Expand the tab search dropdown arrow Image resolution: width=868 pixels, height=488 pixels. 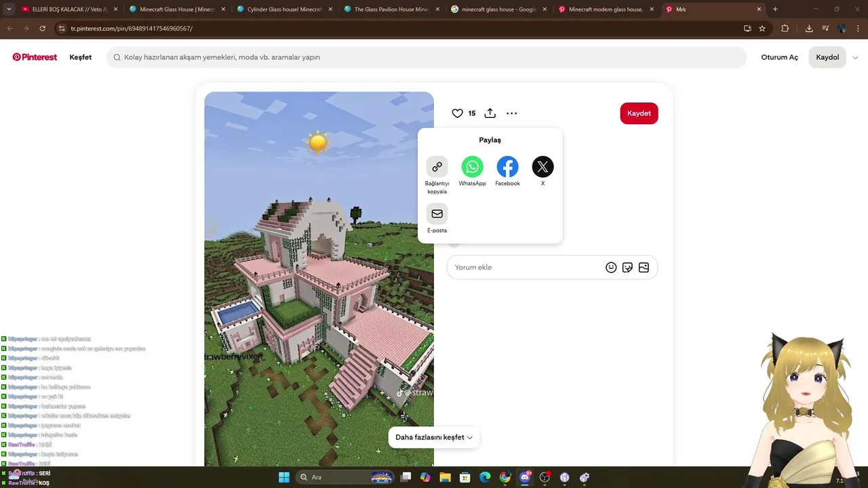[9, 9]
